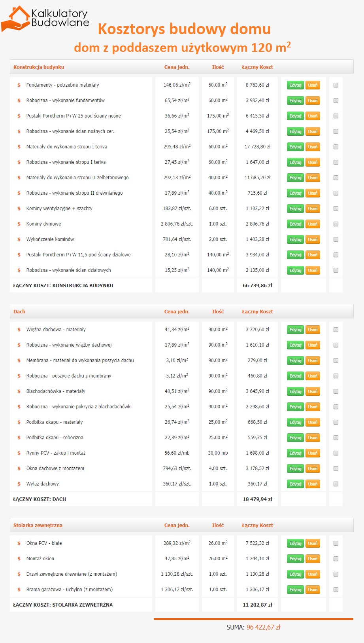Click dollar icon next to Montaż okien
Screen dimensions: 364x643
[x=19, y=559]
